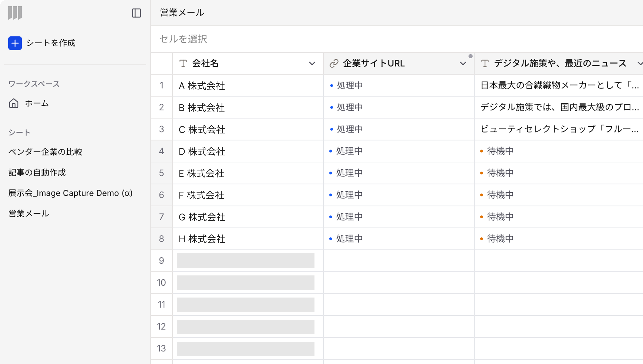Click the シートを作成 label
Image resolution: width=643 pixels, height=364 pixels.
click(x=51, y=43)
